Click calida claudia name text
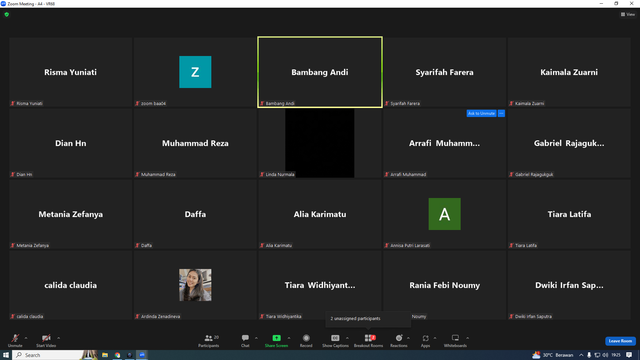 coord(71,285)
